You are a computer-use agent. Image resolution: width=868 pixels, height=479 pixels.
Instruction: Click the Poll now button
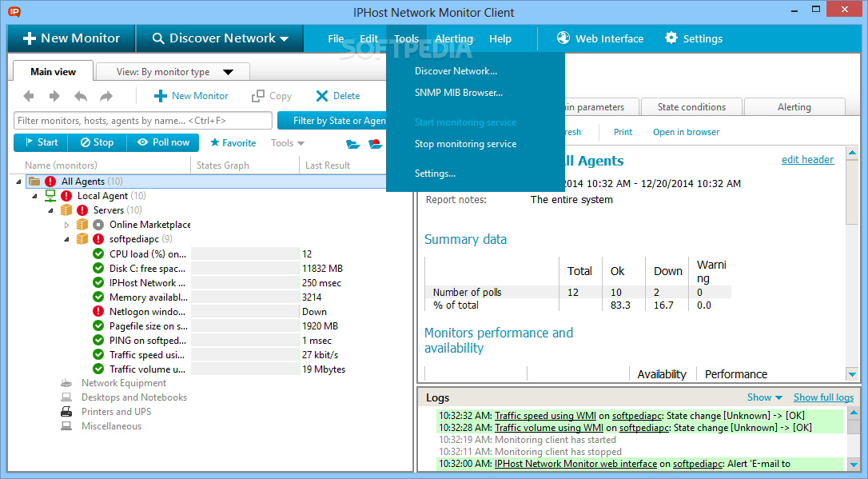click(x=163, y=142)
